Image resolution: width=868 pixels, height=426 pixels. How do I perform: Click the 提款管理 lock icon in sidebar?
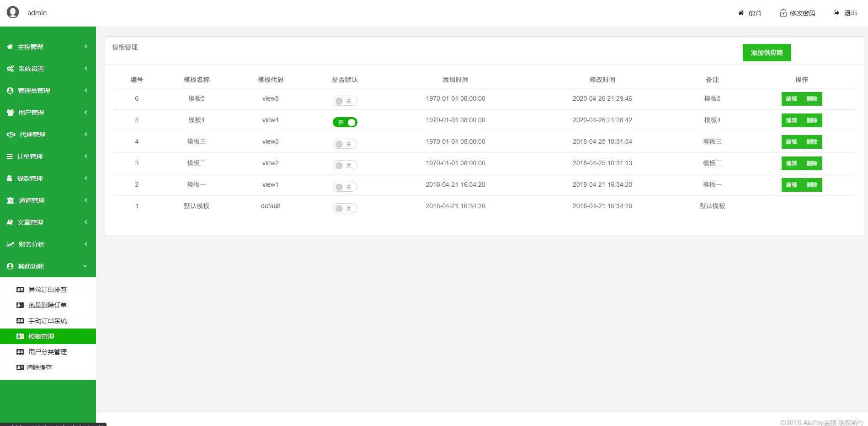[10, 178]
